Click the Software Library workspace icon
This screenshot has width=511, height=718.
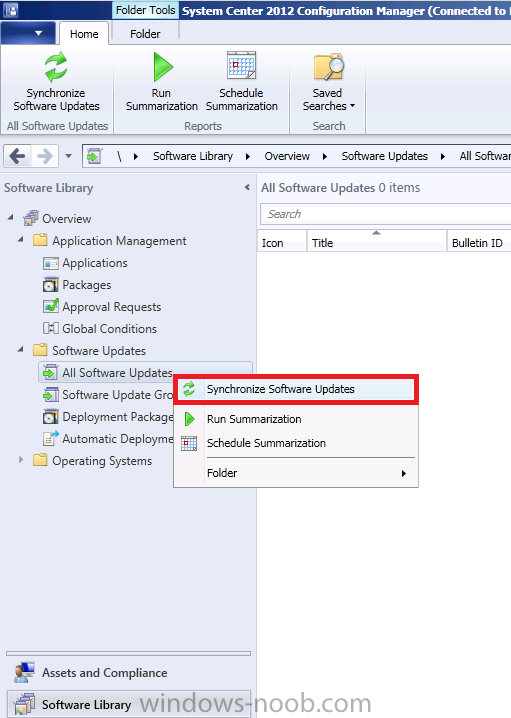pyautogui.click(x=24, y=704)
